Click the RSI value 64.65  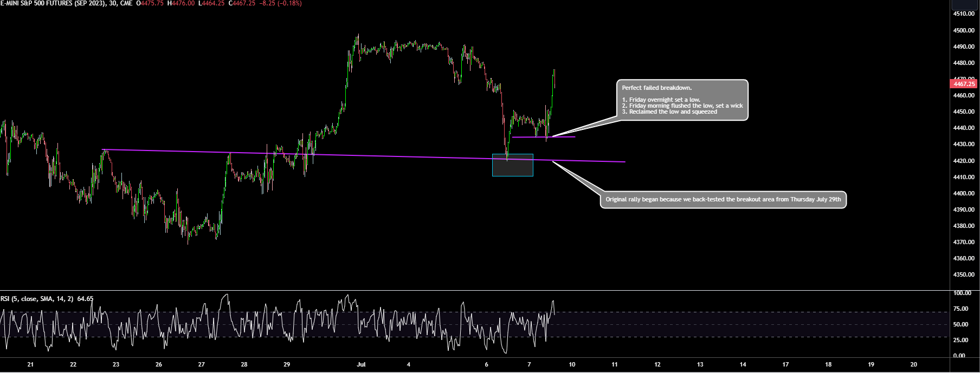85,299
